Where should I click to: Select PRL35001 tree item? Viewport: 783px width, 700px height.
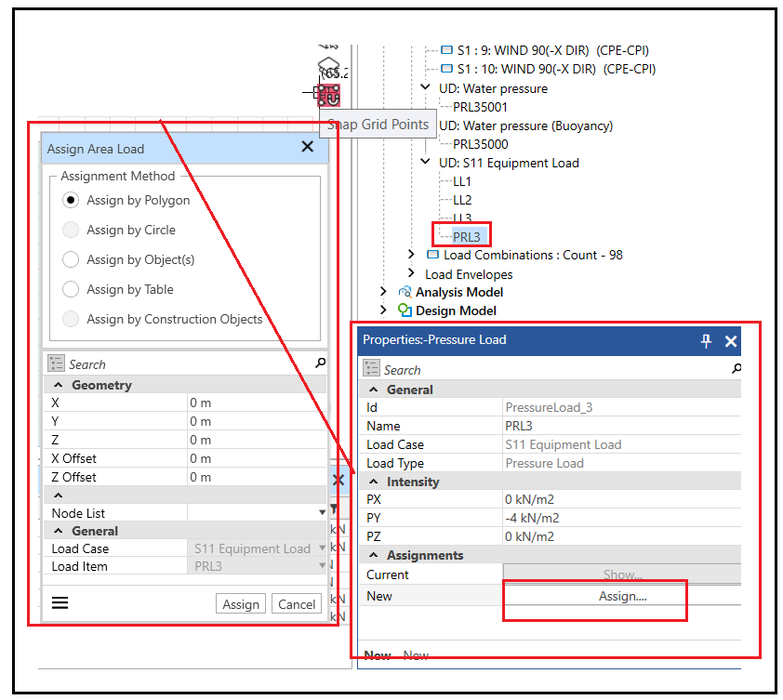[480, 107]
